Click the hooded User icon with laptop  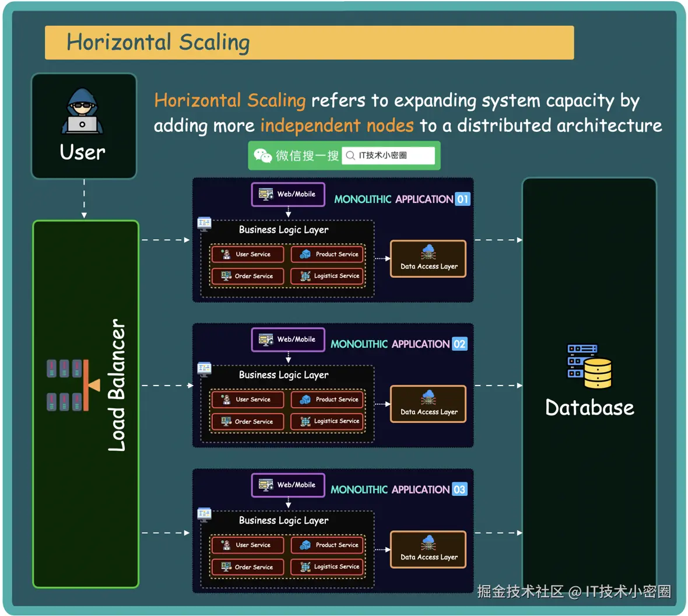82,112
